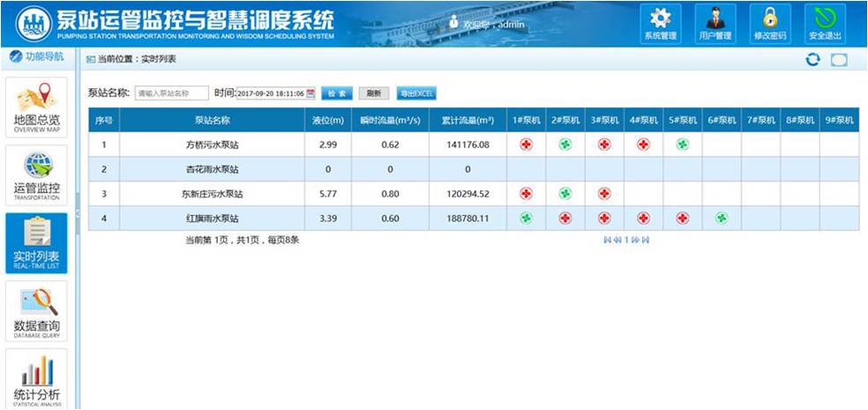Open 地图总览 Overview Map

[37, 108]
